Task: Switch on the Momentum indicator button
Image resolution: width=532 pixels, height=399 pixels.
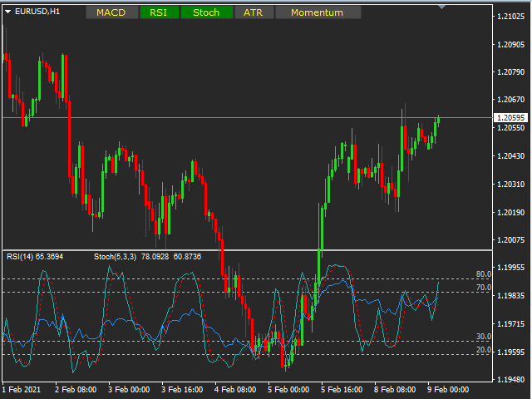Action: click(318, 12)
